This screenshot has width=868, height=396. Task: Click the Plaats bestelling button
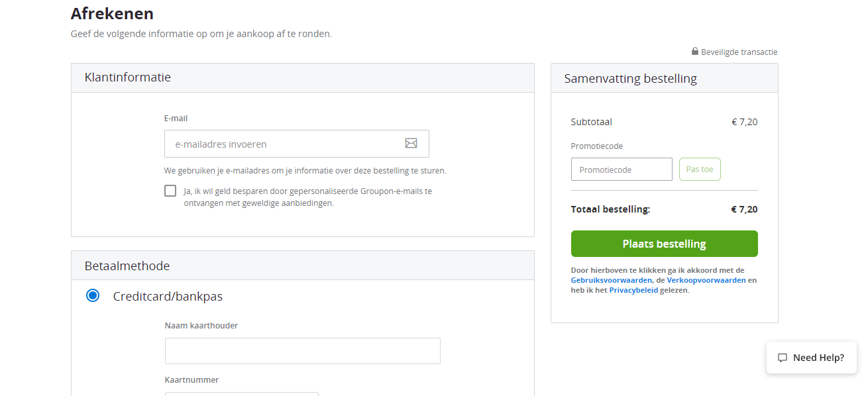pyautogui.click(x=664, y=244)
